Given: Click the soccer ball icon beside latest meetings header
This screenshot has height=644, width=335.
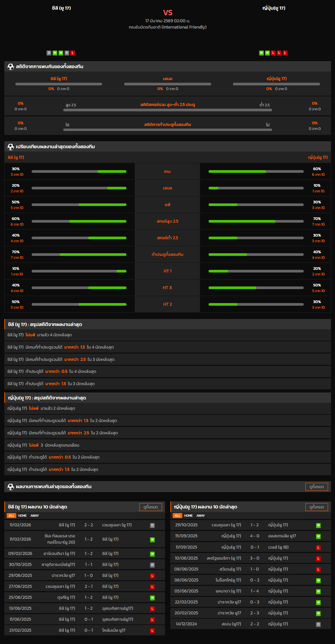Looking at the screenshot, I should click(x=11, y=487).
